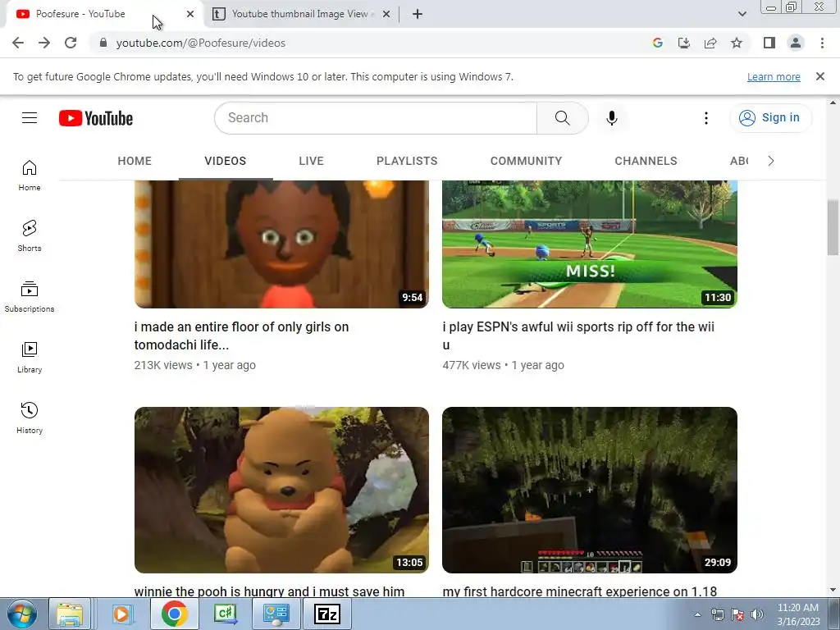Switch to the HOME channel tab
Viewport: 840px width, 630px height.
click(x=135, y=161)
